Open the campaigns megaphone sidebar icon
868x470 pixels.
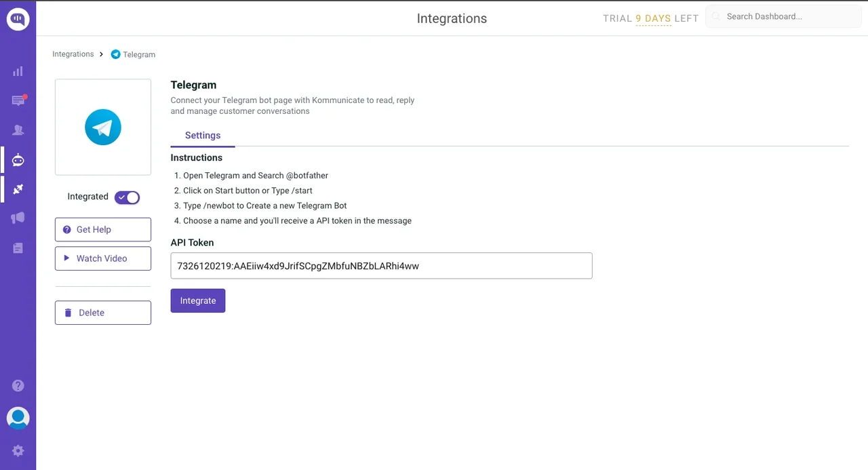coord(18,218)
